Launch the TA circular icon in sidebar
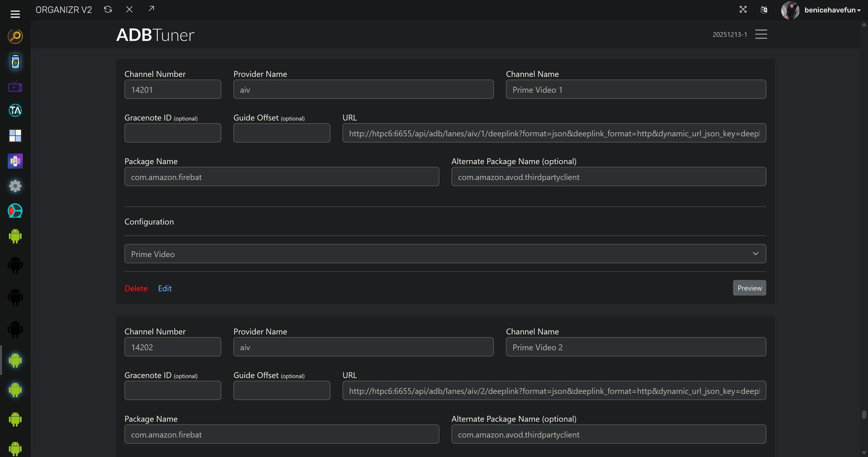 (x=15, y=110)
